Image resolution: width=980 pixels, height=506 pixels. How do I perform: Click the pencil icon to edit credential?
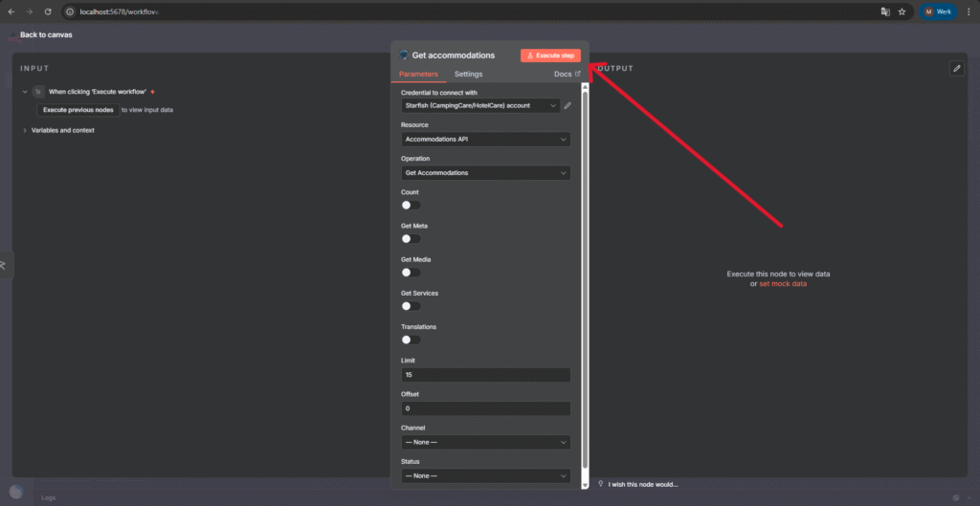coord(568,105)
